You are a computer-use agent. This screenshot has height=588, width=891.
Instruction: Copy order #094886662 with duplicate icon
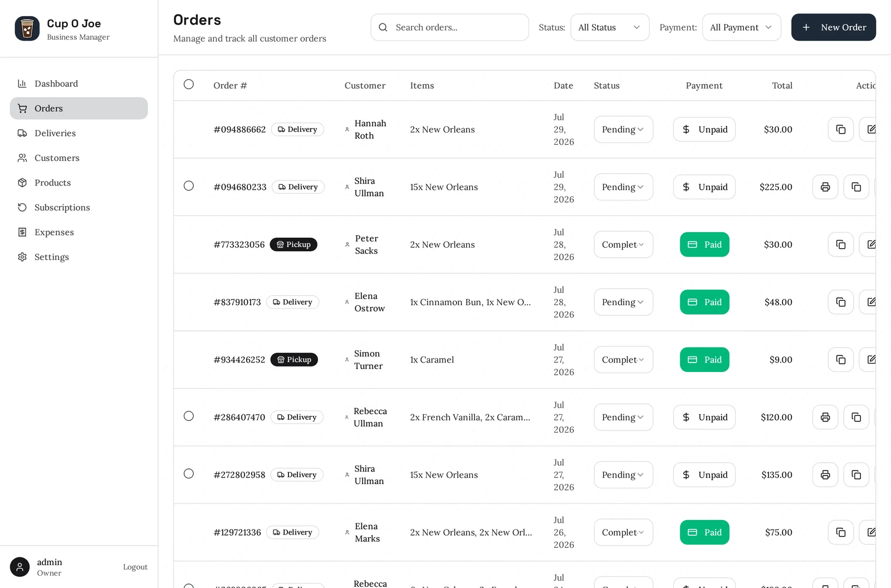841,129
